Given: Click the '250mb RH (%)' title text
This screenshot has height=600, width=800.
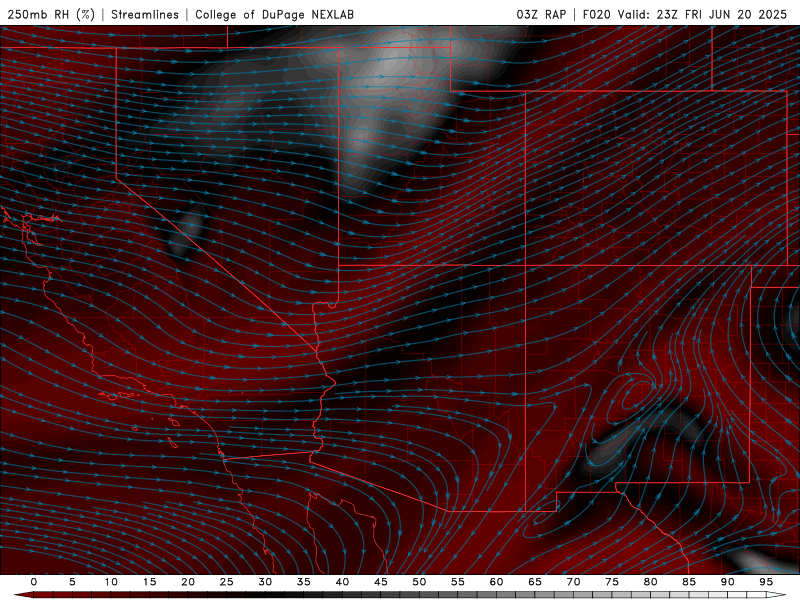Looking at the screenshot, I should click(51, 14).
